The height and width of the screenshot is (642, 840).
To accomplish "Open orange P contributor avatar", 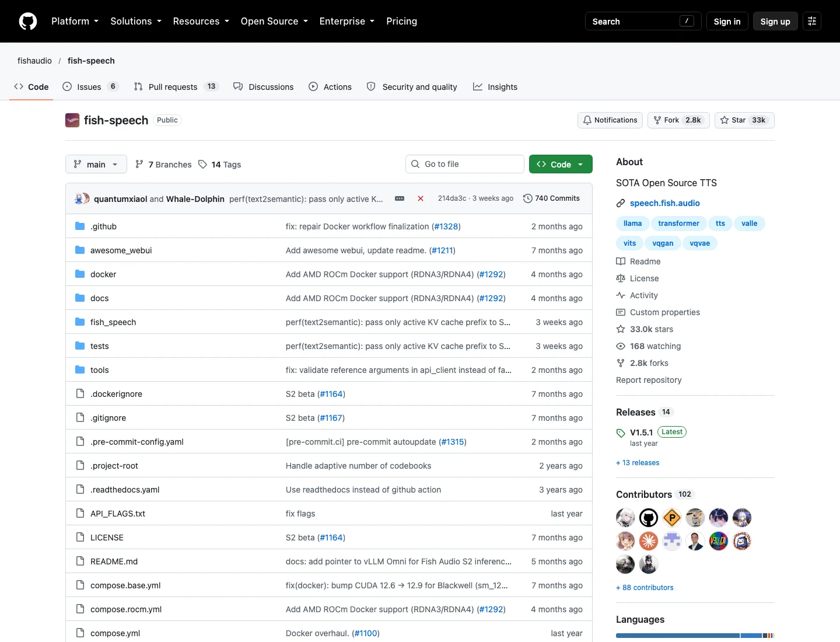I will pyautogui.click(x=672, y=518).
